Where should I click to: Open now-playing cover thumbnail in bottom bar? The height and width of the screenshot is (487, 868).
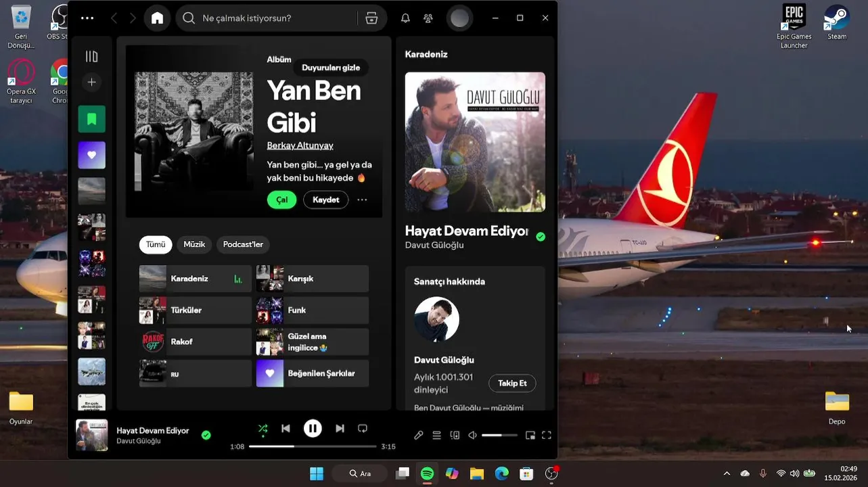click(x=91, y=435)
